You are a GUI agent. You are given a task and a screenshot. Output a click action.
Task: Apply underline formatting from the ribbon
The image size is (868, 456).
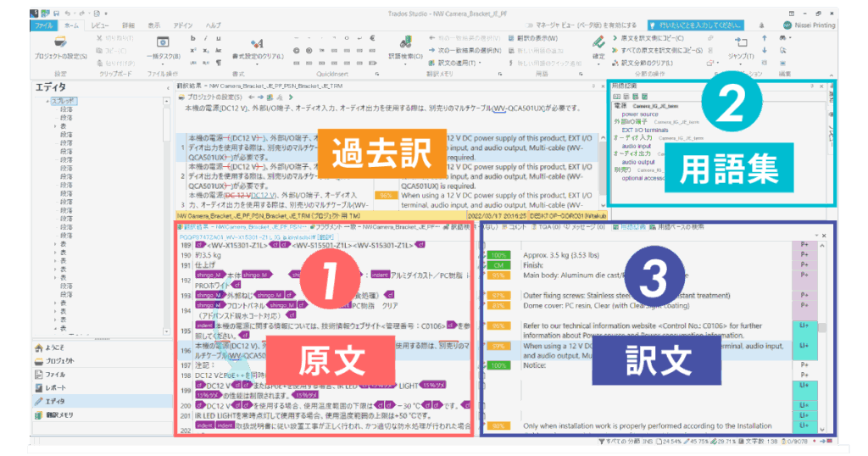click(218, 38)
